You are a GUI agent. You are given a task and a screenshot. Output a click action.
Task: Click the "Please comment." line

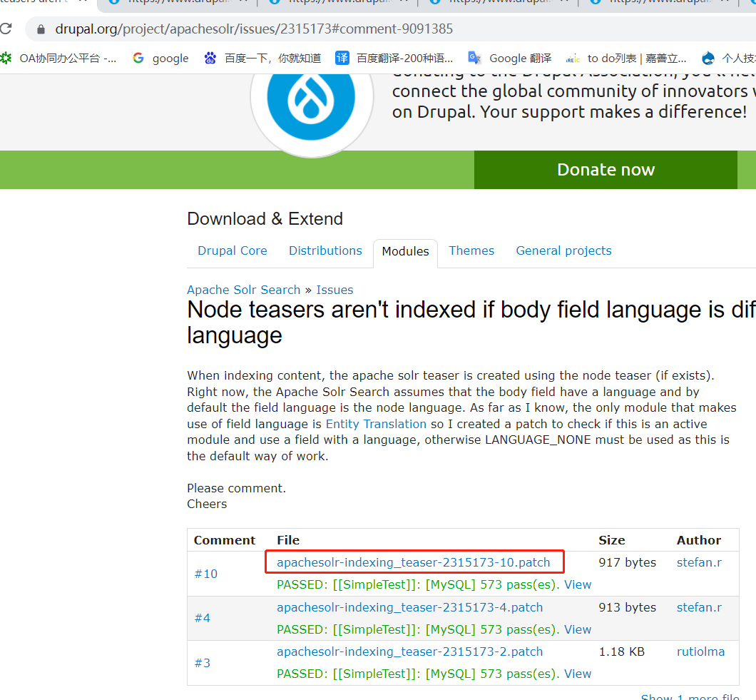pos(236,488)
